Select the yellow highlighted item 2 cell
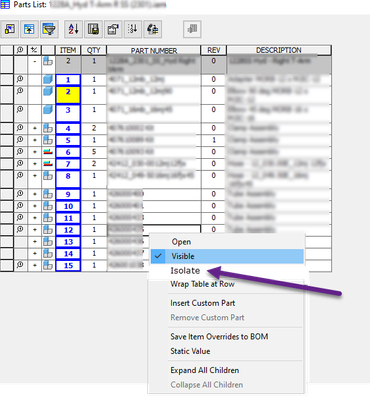Image resolution: width=370 pixels, height=400 pixels. [68, 95]
